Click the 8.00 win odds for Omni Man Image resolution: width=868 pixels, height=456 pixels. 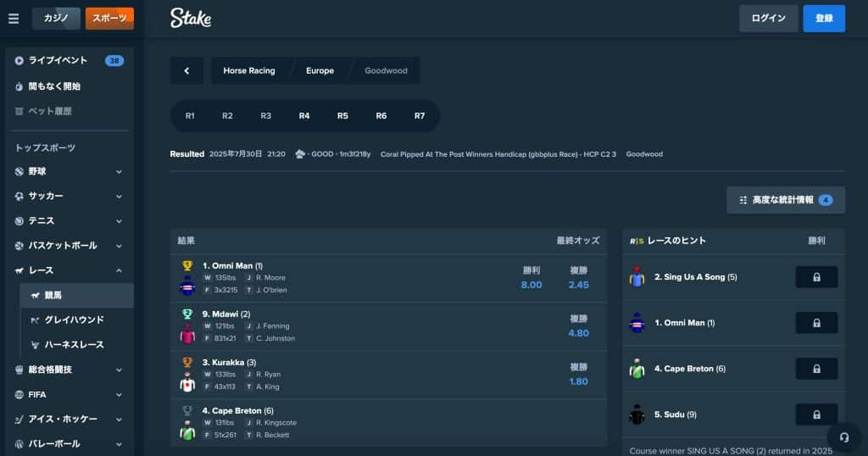pos(531,285)
